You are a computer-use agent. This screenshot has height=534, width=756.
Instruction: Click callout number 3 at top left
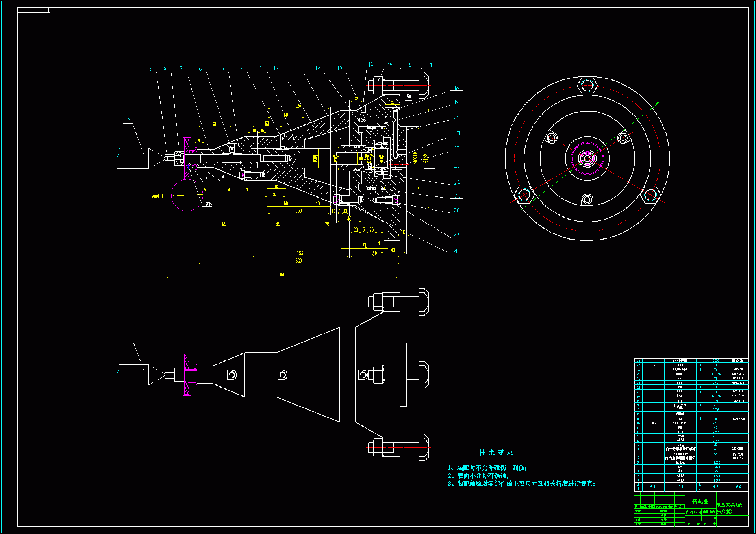click(x=150, y=69)
